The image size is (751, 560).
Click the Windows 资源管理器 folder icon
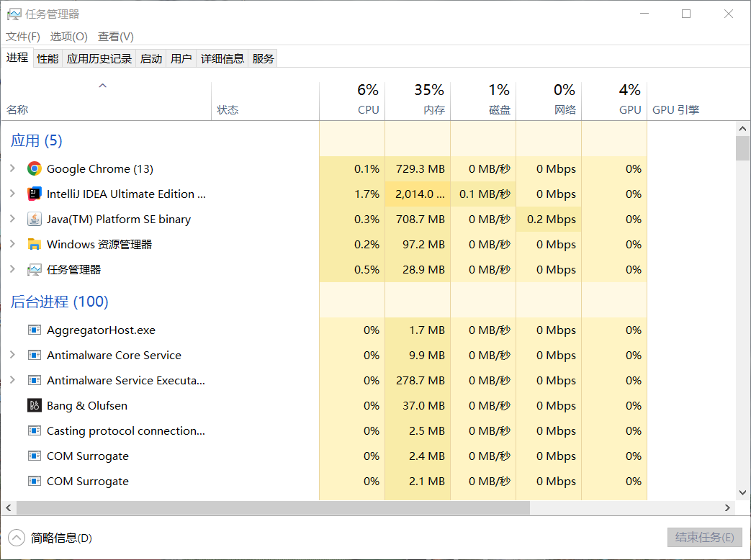point(34,245)
